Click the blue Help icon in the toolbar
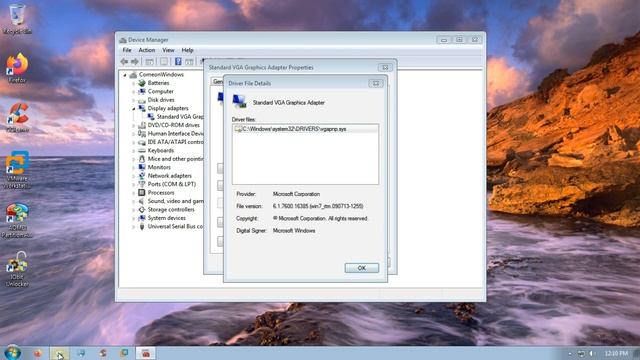This screenshot has height=360, width=640. (x=178, y=62)
